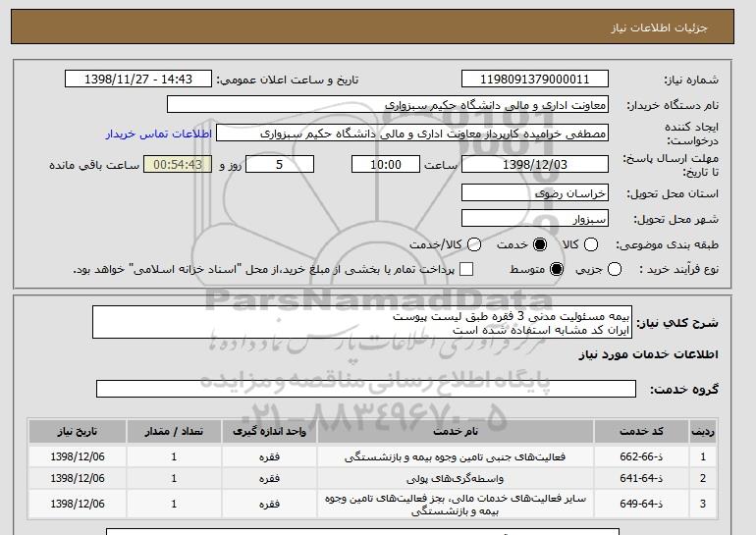756x535 pixels.
Task: Toggle the اسناد خزانه اسلامی payment checkbox
Action: point(466,269)
